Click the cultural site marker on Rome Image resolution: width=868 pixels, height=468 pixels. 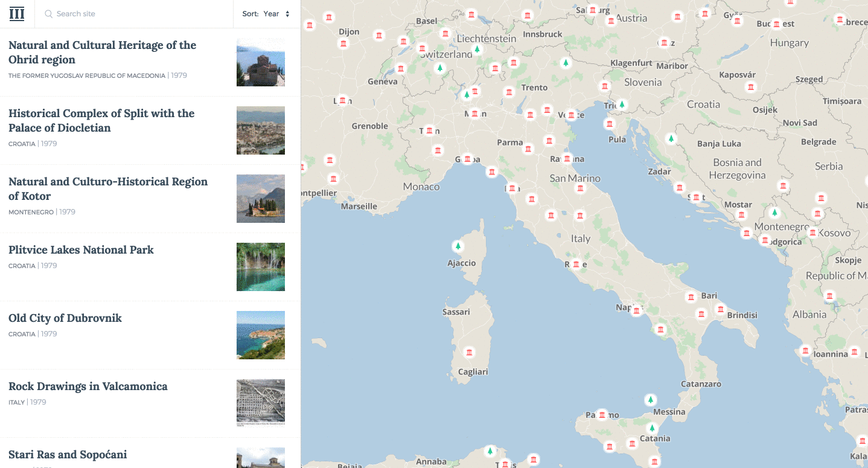click(576, 264)
